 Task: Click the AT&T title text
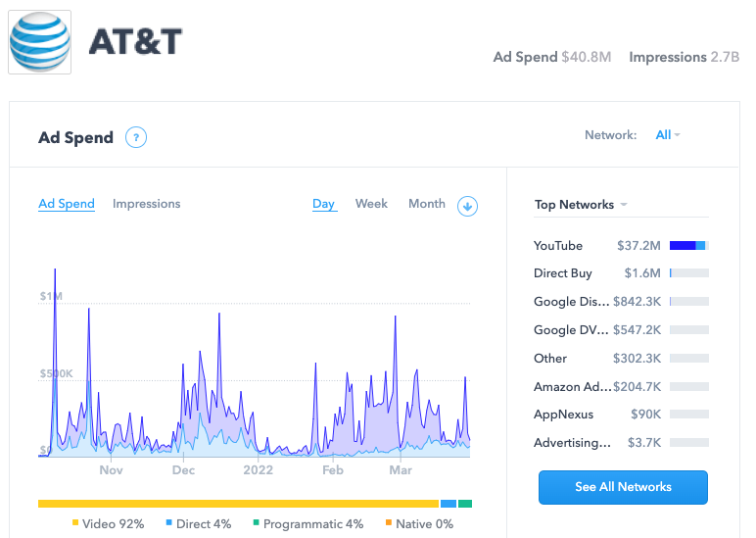tap(135, 41)
